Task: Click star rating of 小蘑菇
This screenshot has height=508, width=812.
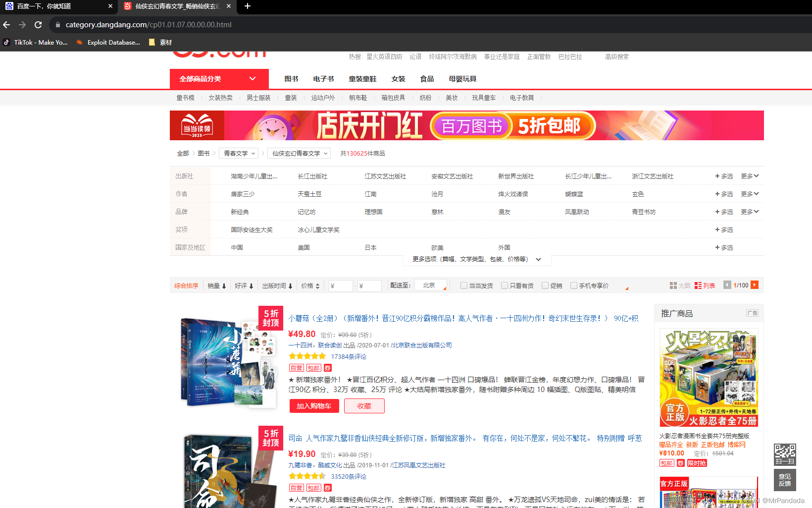Action: coord(307,356)
